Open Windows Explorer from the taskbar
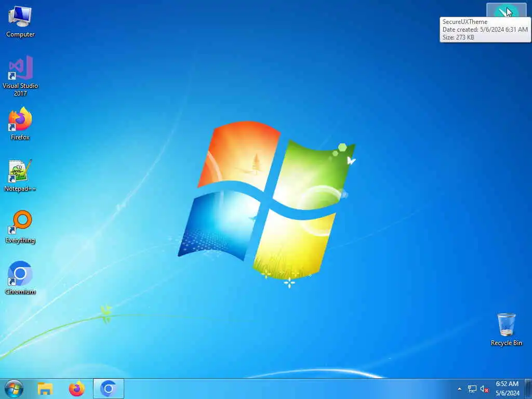This screenshot has width=532, height=399. (x=45, y=389)
